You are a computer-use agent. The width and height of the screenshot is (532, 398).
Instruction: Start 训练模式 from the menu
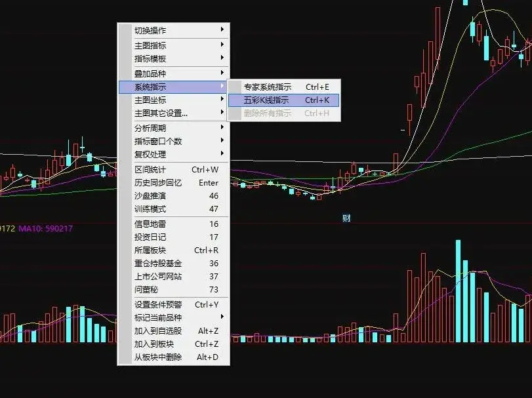(x=174, y=209)
